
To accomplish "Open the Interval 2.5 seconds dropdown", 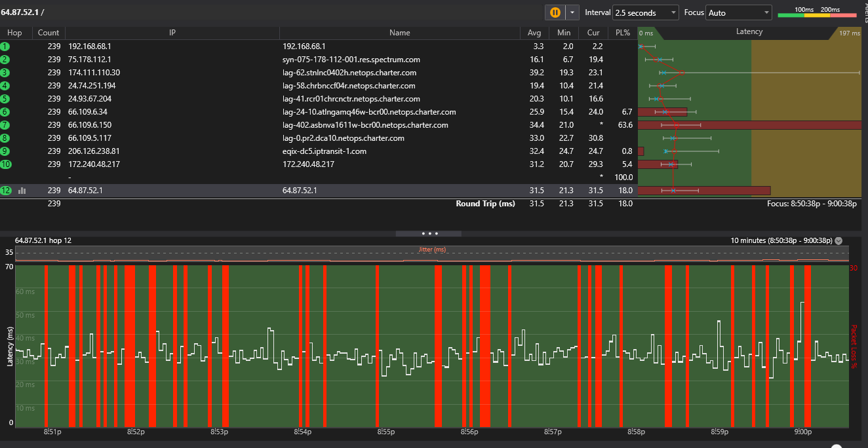I will (645, 12).
